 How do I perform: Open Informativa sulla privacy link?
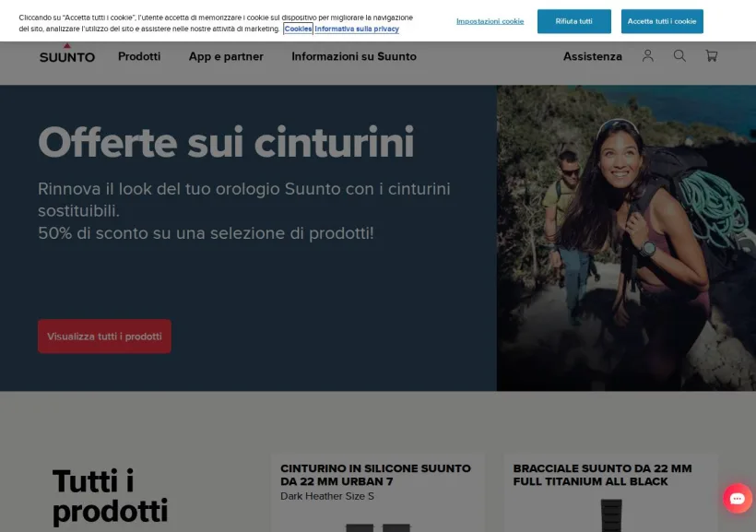(357, 29)
